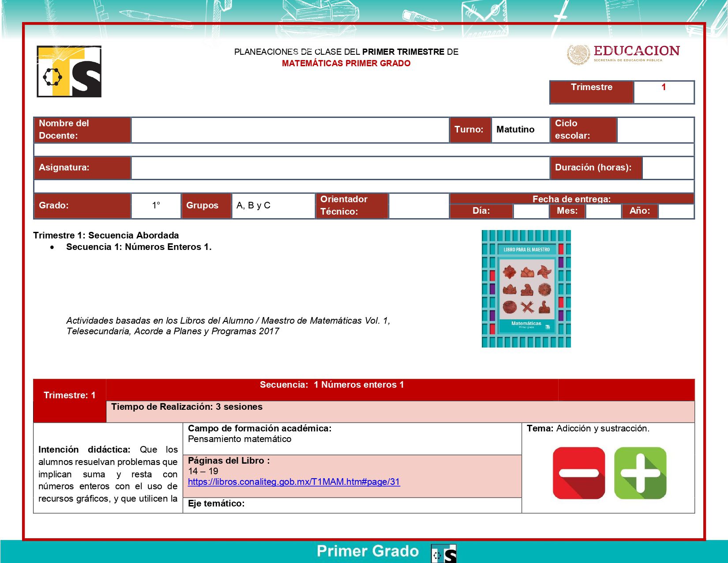This screenshot has height=563, width=728.
Task: Click 'Páginas del Libro :' label
Action: [x=229, y=461]
